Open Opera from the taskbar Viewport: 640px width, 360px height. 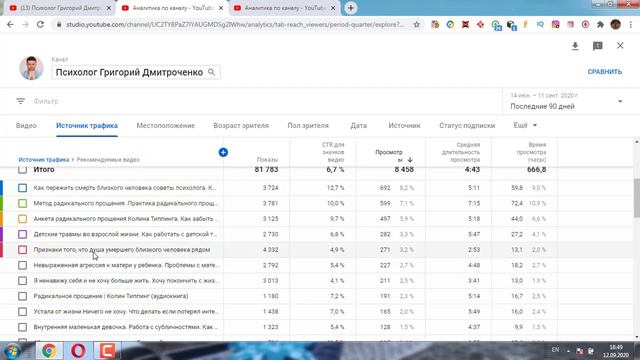click(78, 351)
